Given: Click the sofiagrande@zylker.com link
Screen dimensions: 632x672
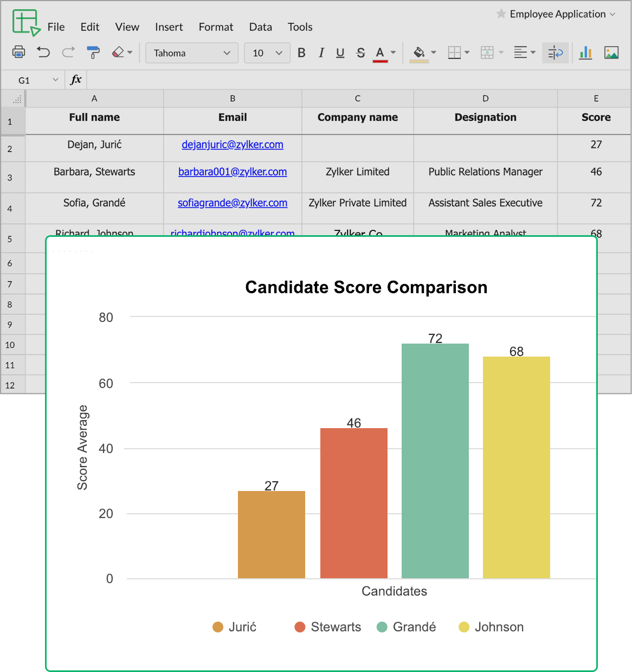Looking at the screenshot, I should point(233,203).
